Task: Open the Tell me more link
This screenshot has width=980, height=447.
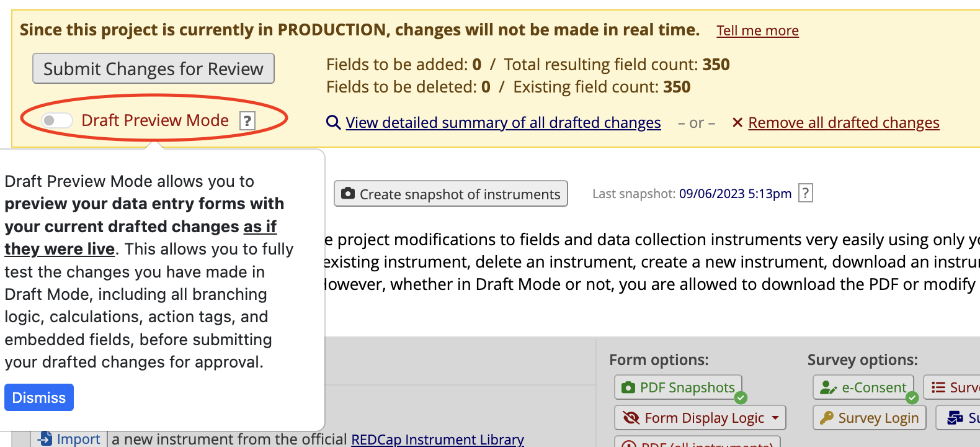Action: tap(757, 30)
